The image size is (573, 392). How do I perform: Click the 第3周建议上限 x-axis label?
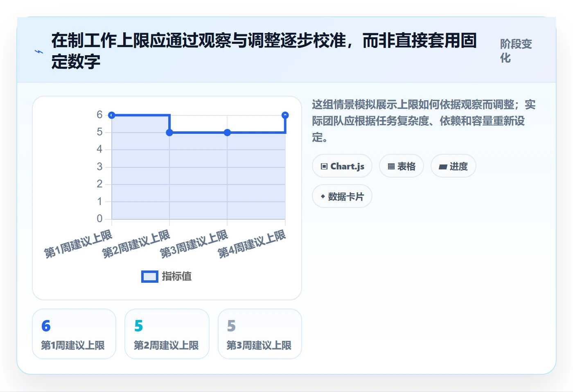click(x=194, y=244)
